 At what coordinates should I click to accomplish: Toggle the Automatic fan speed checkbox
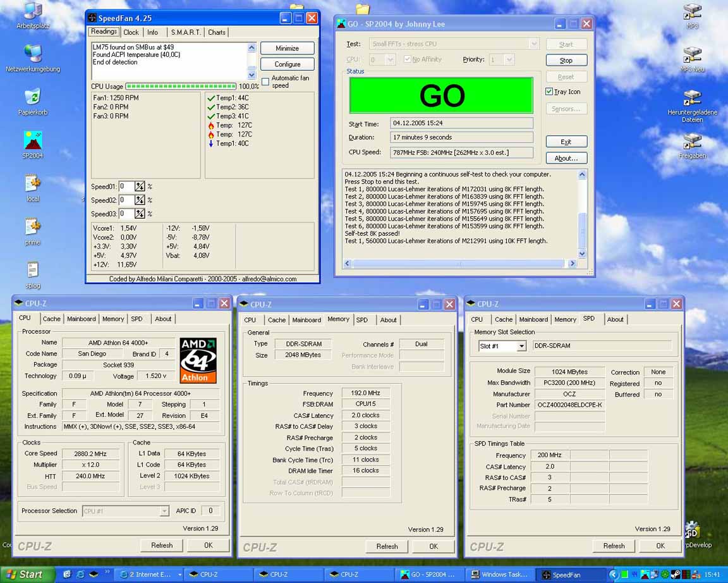pos(265,82)
